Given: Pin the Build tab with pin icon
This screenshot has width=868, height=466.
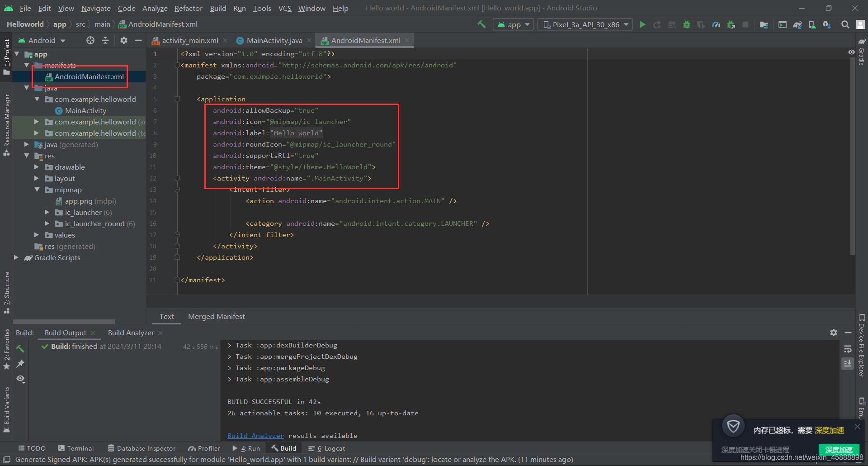Looking at the screenshot, I should [20, 363].
